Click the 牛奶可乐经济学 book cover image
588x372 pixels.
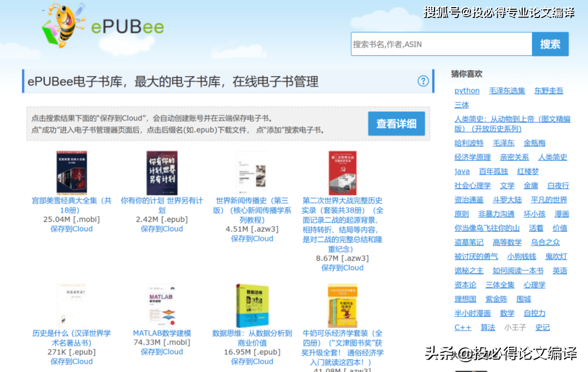pyautogui.click(x=342, y=305)
